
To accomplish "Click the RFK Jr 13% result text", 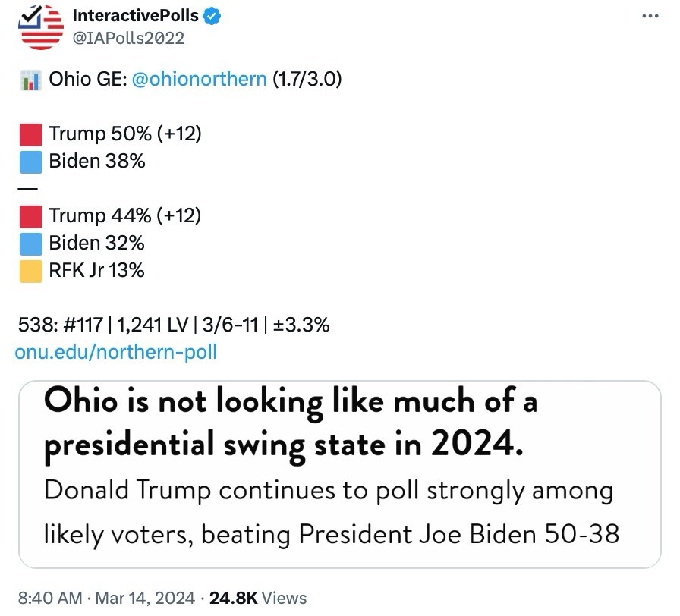I will (x=96, y=271).
